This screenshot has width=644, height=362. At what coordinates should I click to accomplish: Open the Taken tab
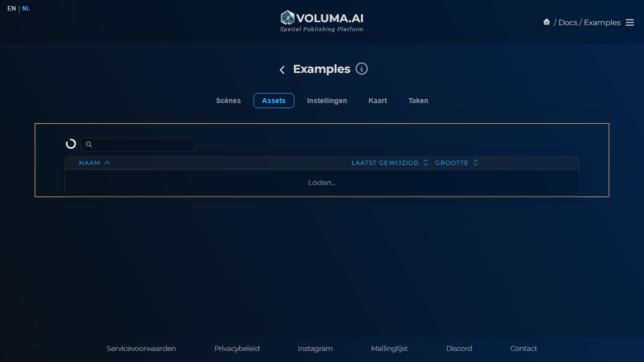418,101
